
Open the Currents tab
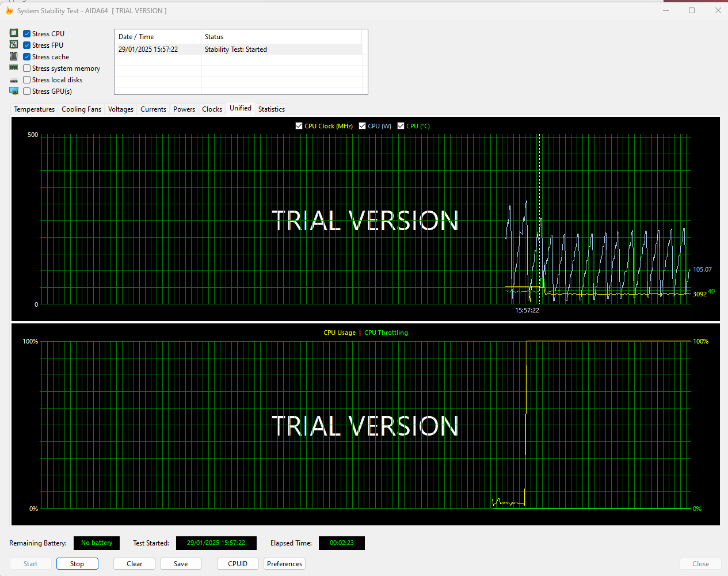pyautogui.click(x=153, y=109)
